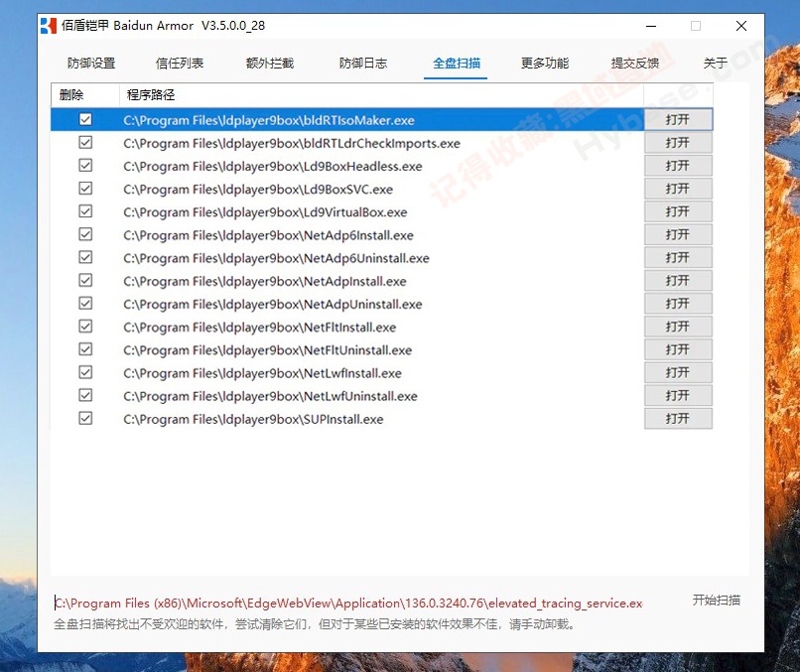Go to the 更多功能 tab

click(x=545, y=64)
